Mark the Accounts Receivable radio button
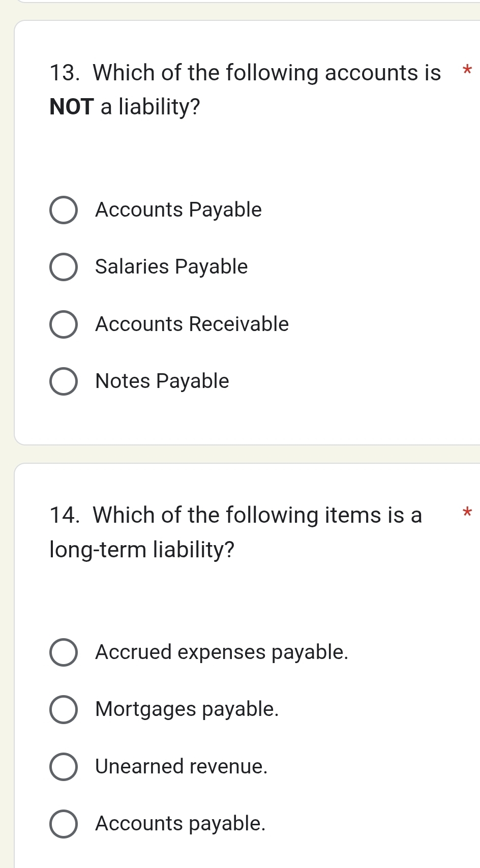 (x=64, y=324)
